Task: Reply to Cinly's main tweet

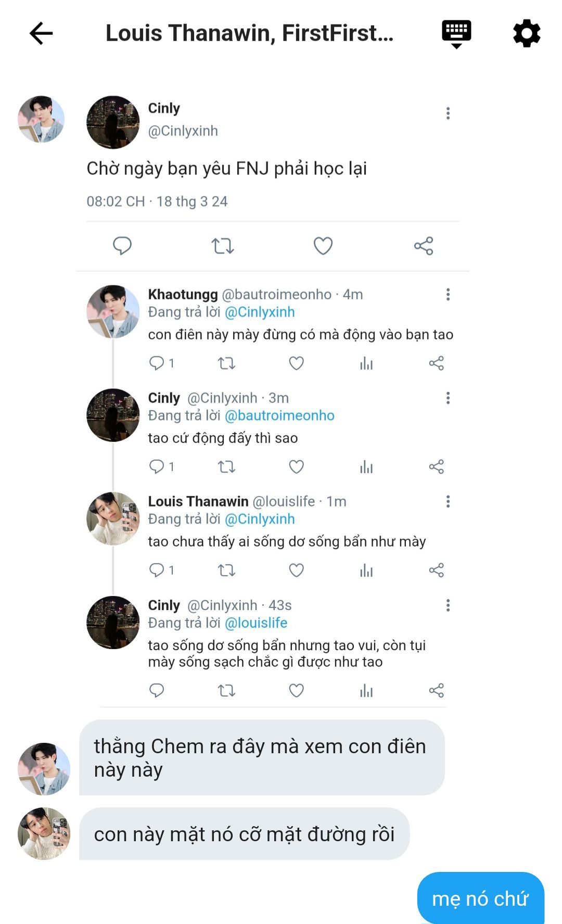Action: 122,246
